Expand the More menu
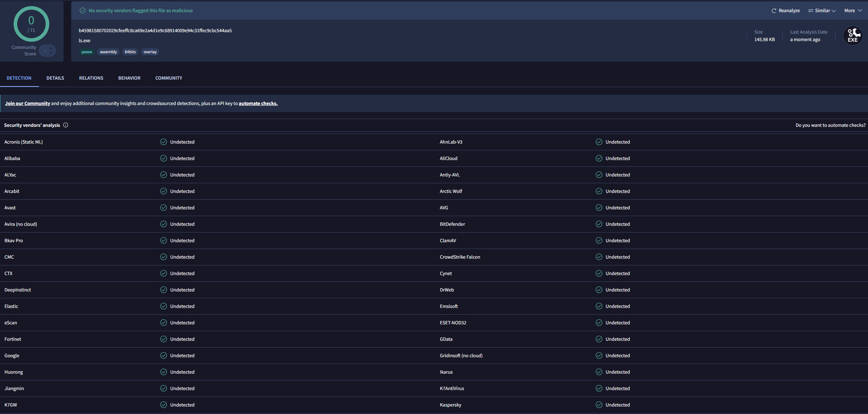This screenshot has height=414, width=868. pyautogui.click(x=853, y=11)
